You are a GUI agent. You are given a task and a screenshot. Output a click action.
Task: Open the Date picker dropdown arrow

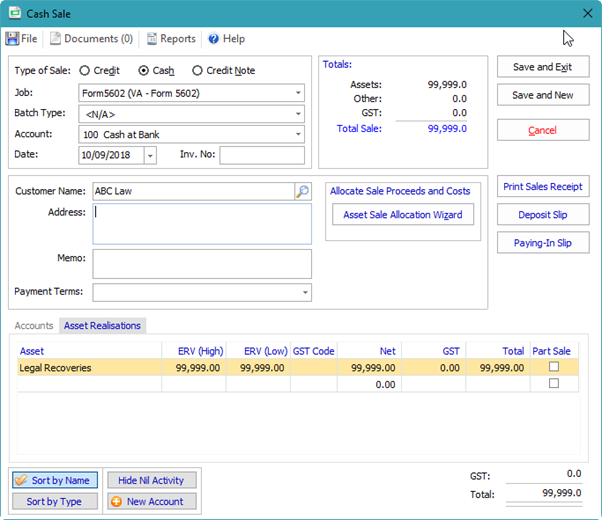tap(150, 155)
